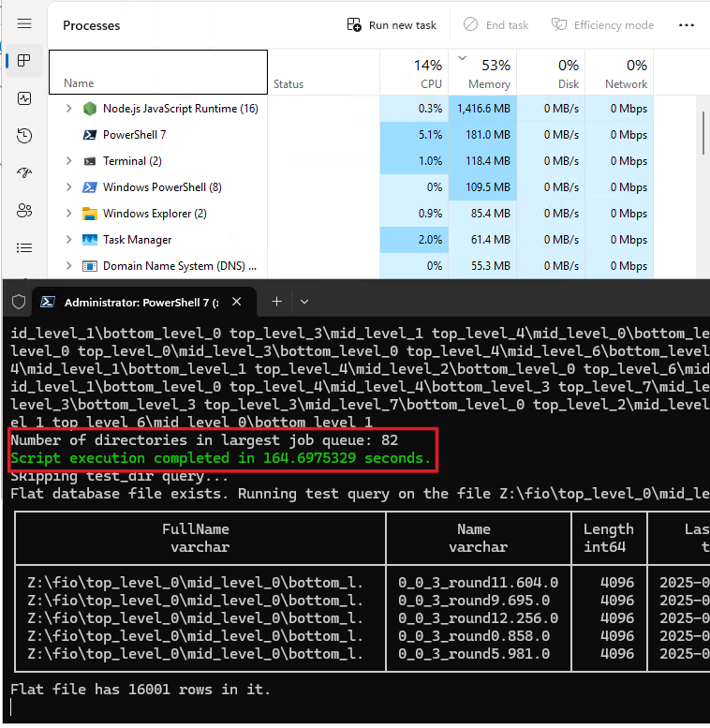Click the PowerShell icon on the terminal tab
Viewport: 710px width, 728px height.
coord(48,302)
